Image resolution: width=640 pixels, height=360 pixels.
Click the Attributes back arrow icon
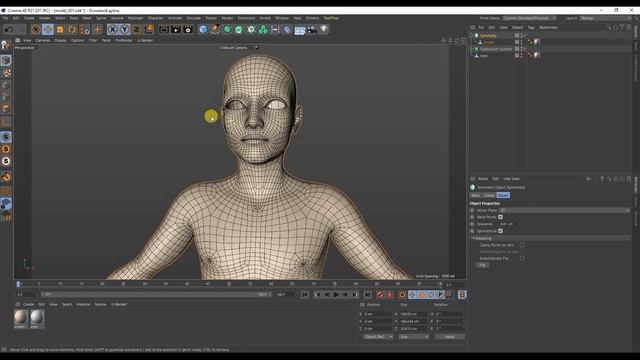pos(589,179)
